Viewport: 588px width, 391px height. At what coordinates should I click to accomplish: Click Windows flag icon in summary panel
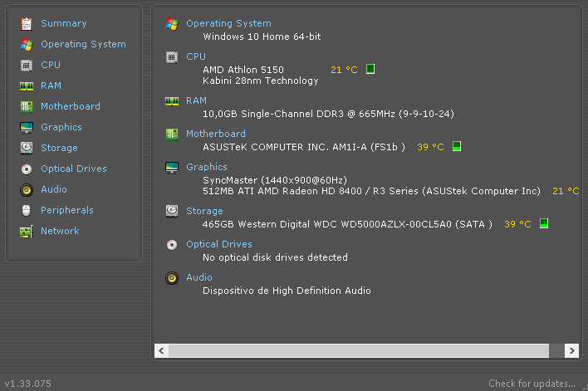(x=172, y=24)
